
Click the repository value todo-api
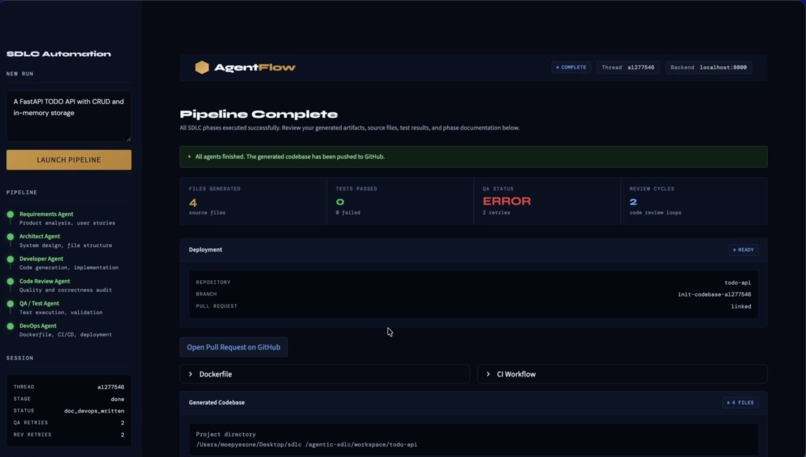point(738,283)
